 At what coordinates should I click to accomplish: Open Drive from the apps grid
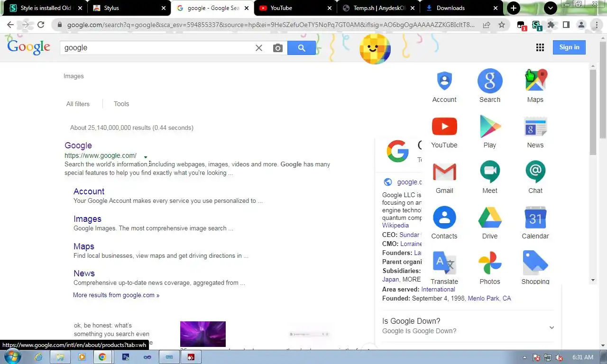(490, 218)
